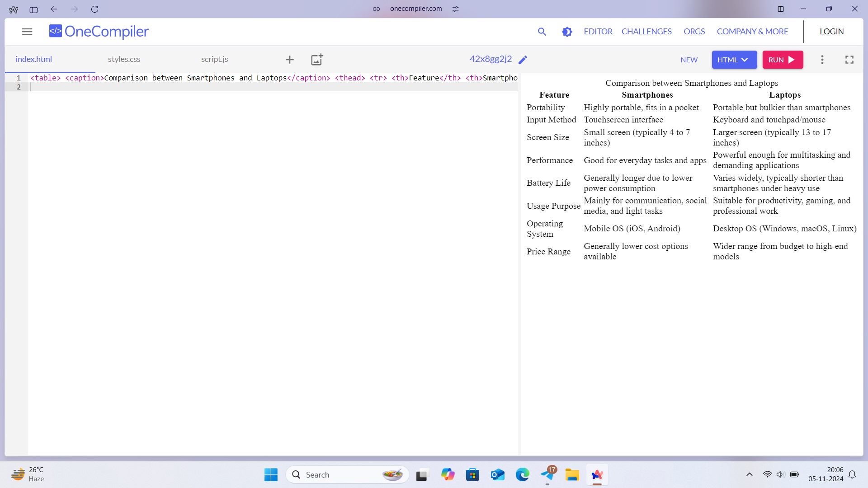The height and width of the screenshot is (488, 868).
Task: Open the weather widget showing 26°C Haze
Action: pyautogui.click(x=28, y=475)
